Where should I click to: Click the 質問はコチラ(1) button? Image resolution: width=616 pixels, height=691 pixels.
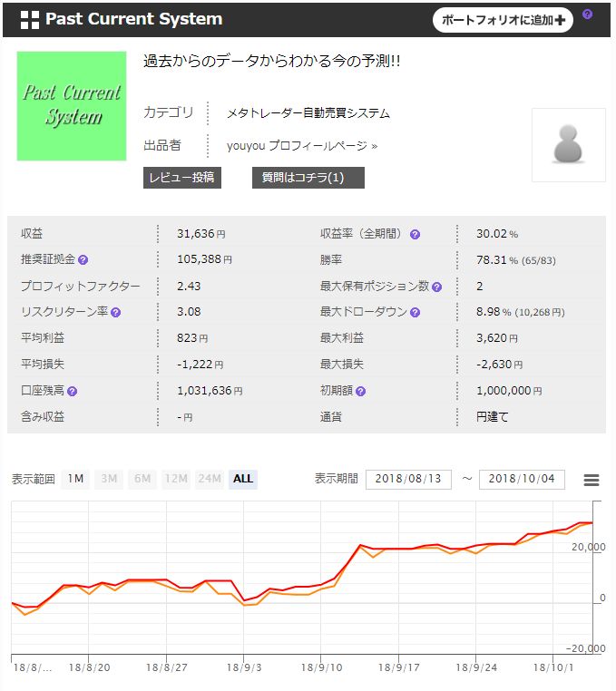point(308,177)
